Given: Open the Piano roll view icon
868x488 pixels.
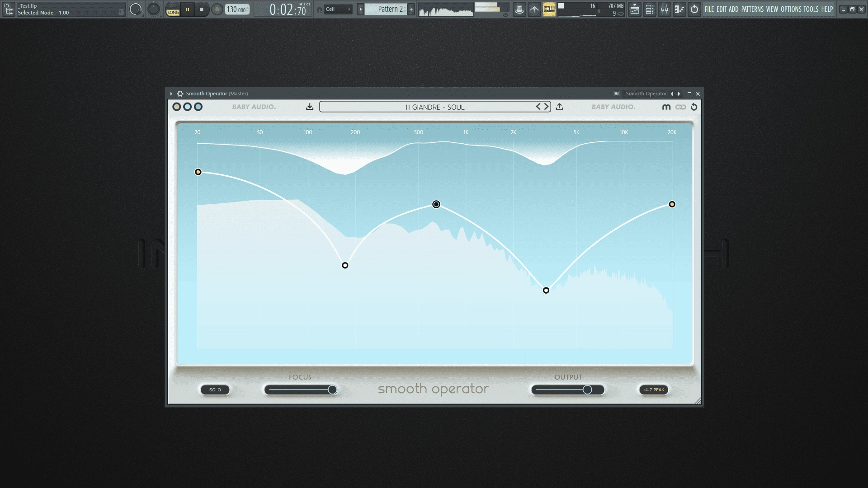Looking at the screenshot, I should 679,9.
